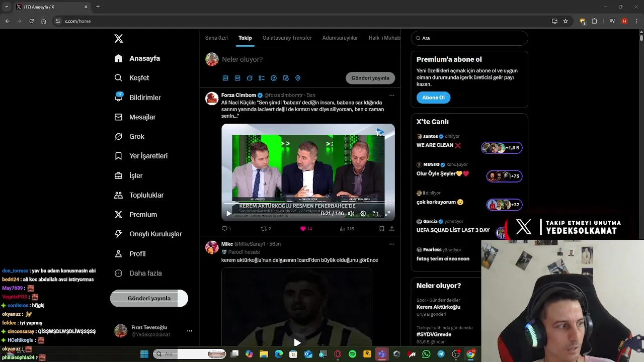This screenshot has width=644, height=362.
Task: Open video settings gear
Action: [x=363, y=214]
